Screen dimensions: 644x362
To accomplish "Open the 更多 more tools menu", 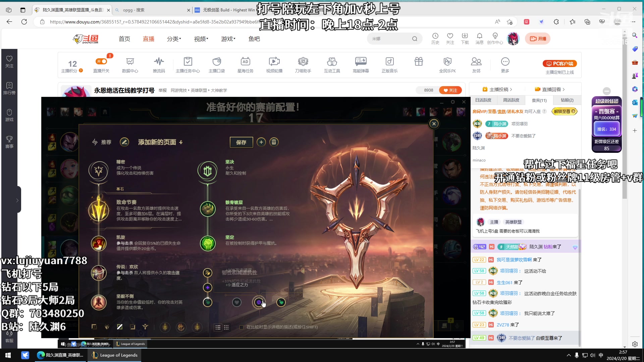I will tap(505, 65).
